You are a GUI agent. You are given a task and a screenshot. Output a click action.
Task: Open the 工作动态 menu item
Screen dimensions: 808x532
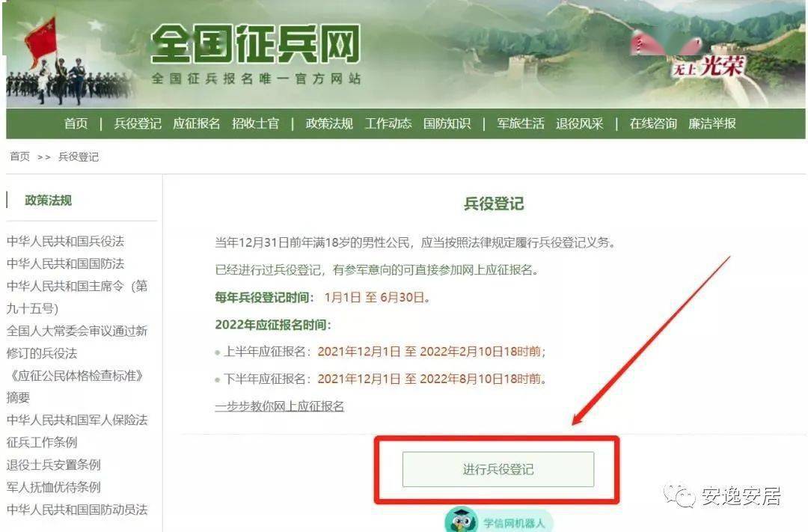pos(388,123)
